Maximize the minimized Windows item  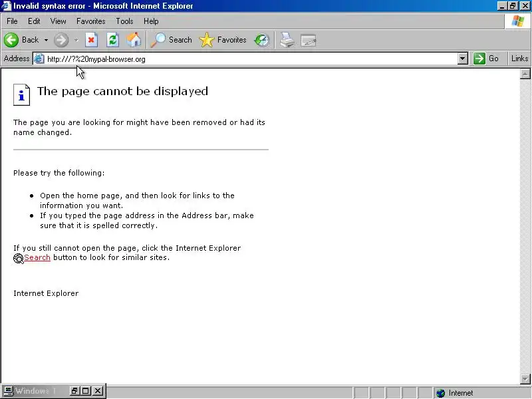click(x=86, y=391)
